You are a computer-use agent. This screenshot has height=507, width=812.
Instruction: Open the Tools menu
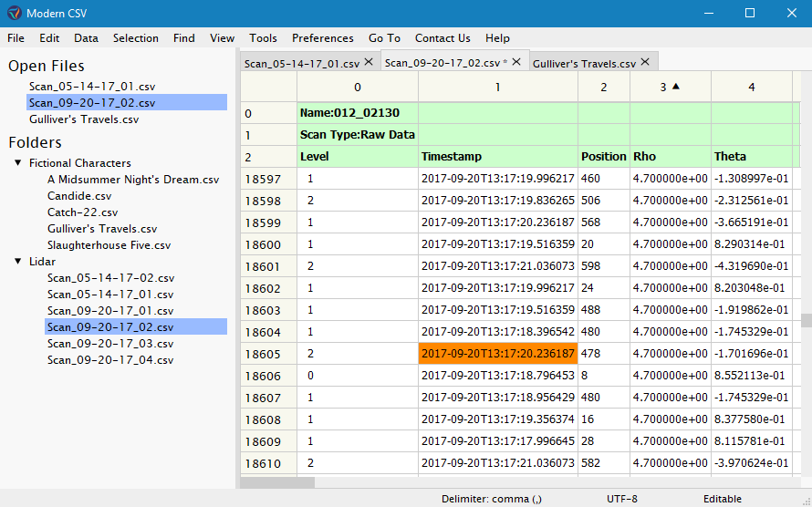[263, 38]
